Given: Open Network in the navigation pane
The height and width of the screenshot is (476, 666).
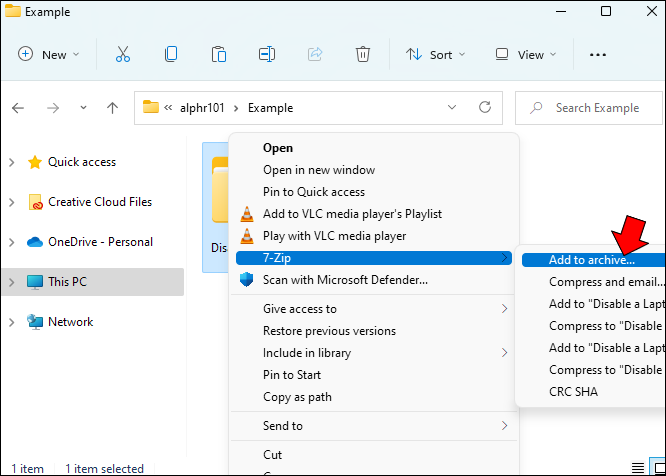Looking at the screenshot, I should (70, 322).
